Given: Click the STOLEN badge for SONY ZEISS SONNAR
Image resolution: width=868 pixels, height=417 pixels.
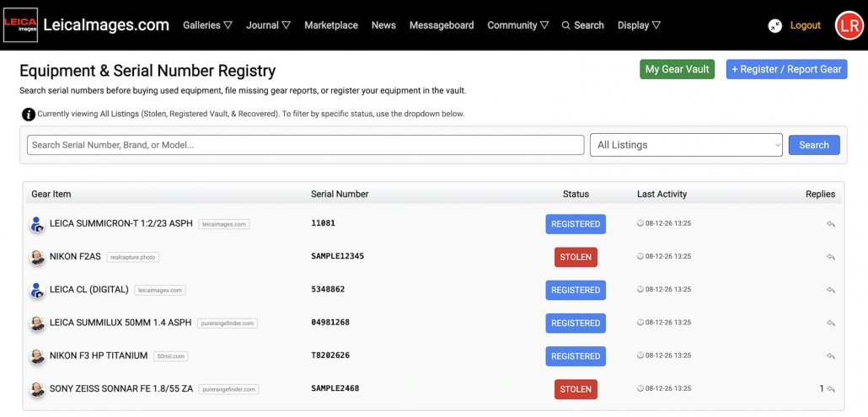Looking at the screenshot, I should pos(576,389).
